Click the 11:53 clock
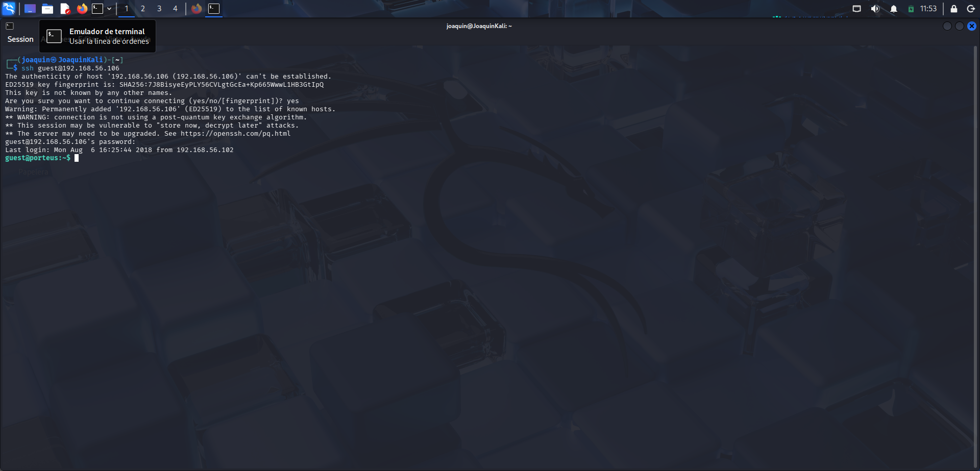980x471 pixels. [928, 9]
